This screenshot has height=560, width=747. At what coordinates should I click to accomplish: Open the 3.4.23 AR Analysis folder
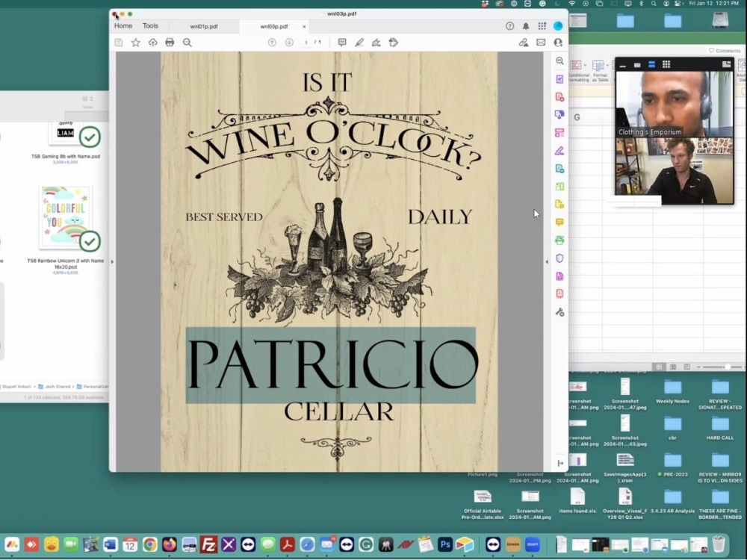coord(673,501)
